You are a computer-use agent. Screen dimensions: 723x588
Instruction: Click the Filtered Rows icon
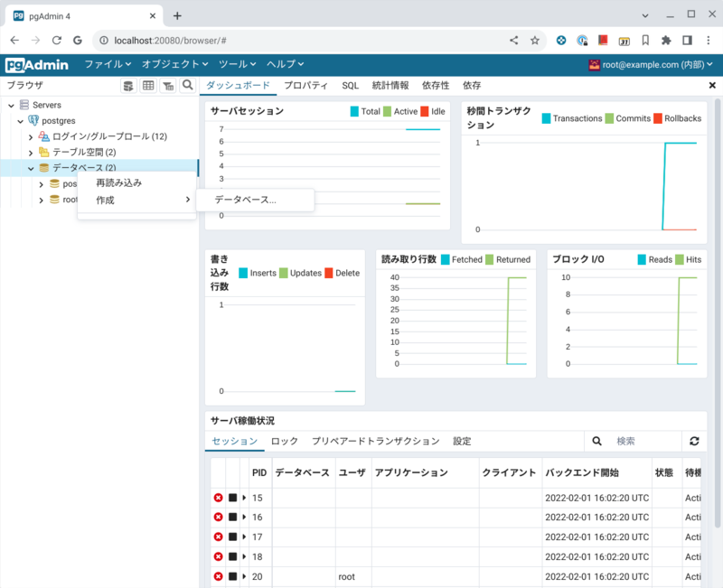click(168, 86)
